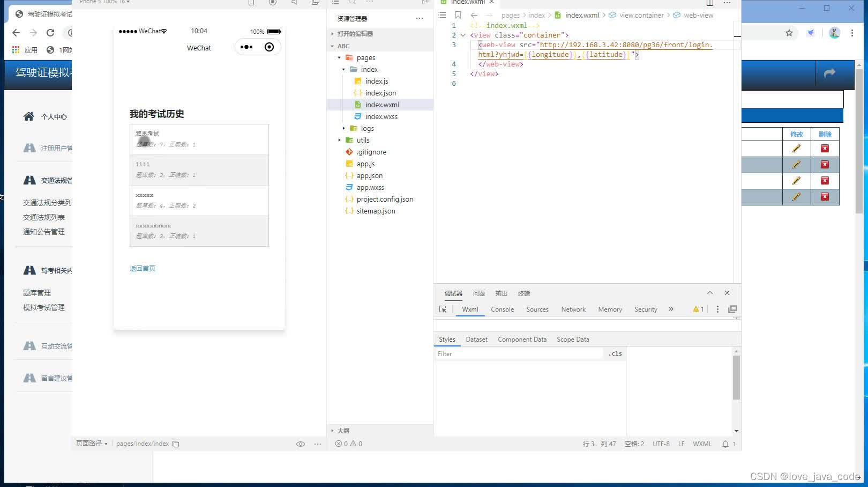The height and width of the screenshot is (487, 868).
Task: Switch to the Console tab
Action: tap(502, 309)
